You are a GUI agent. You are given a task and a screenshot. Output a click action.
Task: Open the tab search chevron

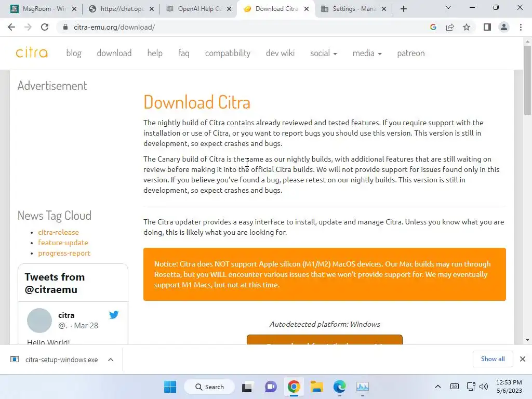(448, 7)
